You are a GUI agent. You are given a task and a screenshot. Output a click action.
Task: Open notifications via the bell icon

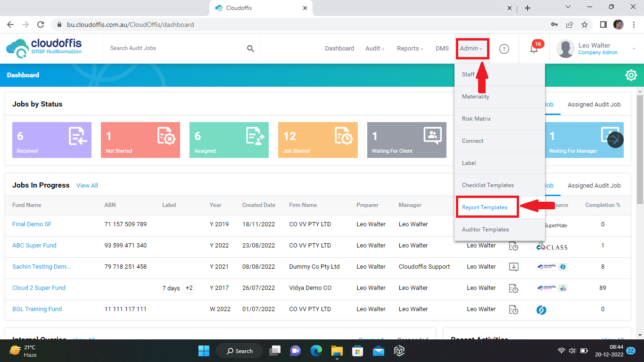tap(533, 48)
